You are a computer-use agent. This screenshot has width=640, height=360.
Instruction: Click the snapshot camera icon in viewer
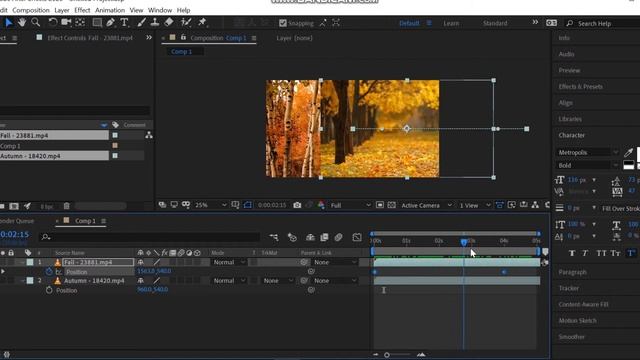(x=297, y=205)
